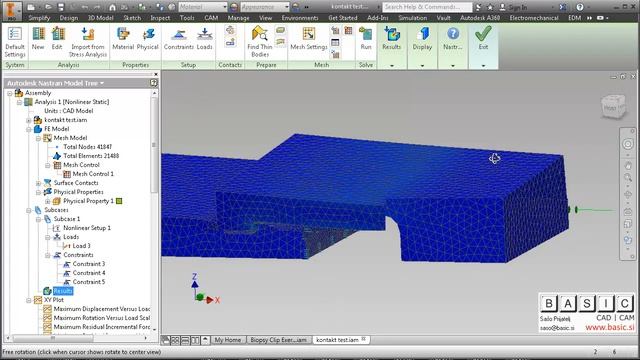Select Nonlinear Setup 1 item
The image size is (640, 360).
tap(87, 228)
